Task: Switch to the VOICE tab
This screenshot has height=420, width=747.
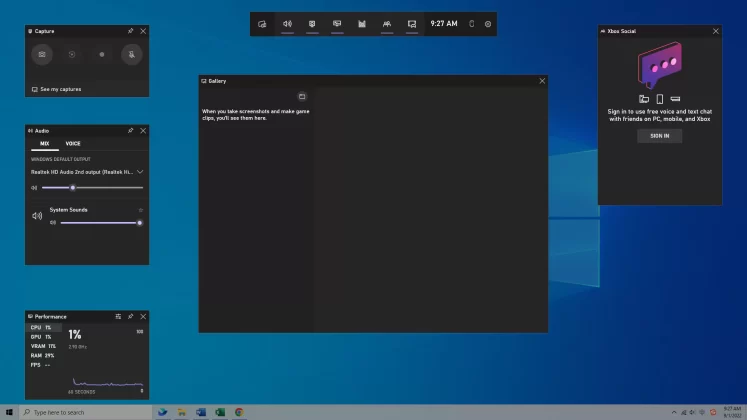Action: pos(73,143)
